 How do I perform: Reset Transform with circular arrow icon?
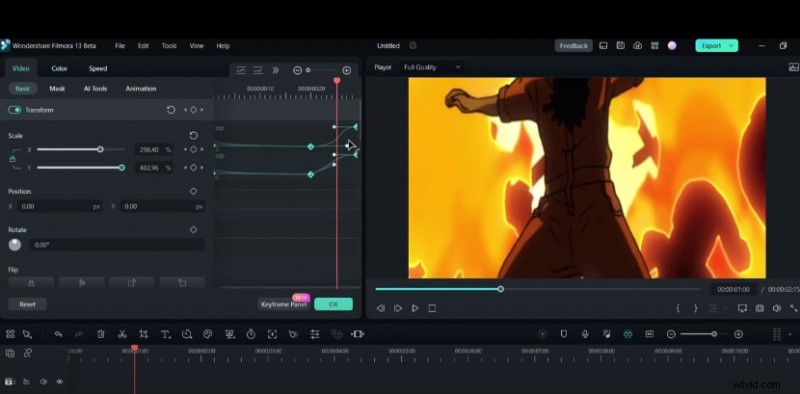click(x=171, y=110)
